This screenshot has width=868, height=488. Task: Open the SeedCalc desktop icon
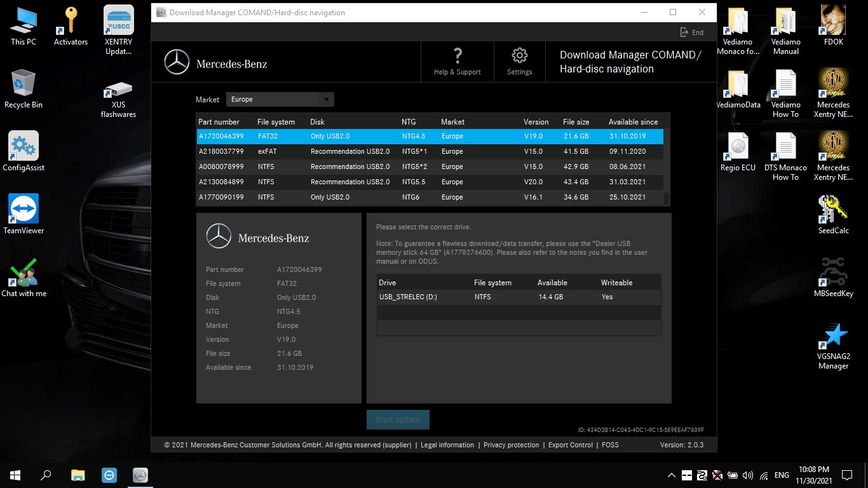[x=833, y=209]
